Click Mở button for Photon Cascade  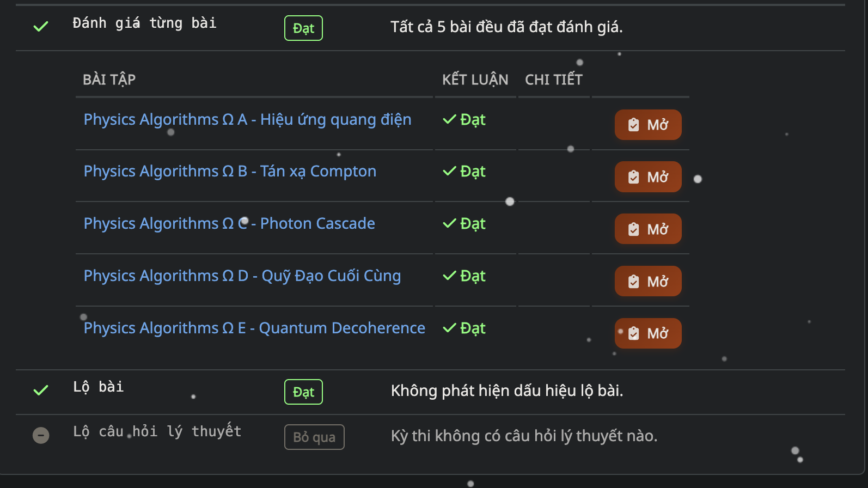[x=648, y=229]
